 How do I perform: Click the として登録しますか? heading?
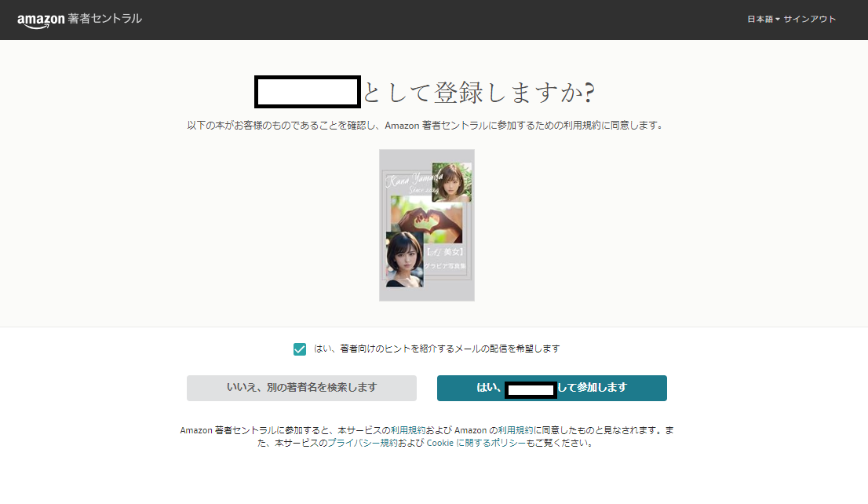(x=478, y=93)
